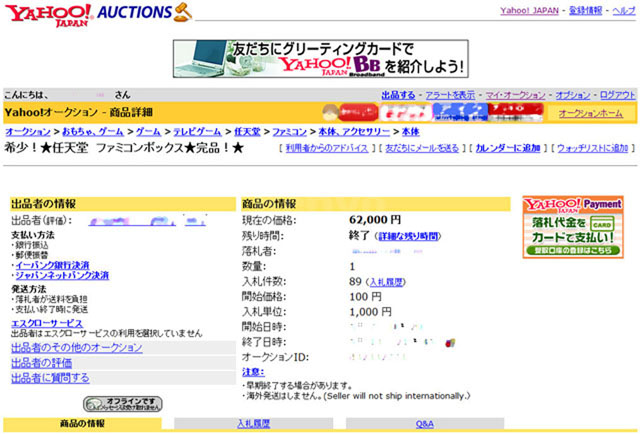
Task: Click the small icon after end date
Action: point(450,343)
